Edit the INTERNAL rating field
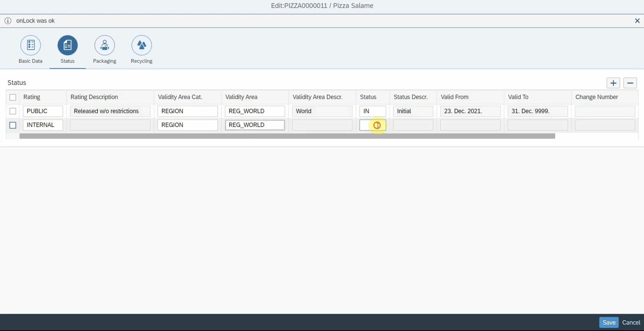Screen dimensions: 644x331 pyautogui.click(x=43, y=125)
